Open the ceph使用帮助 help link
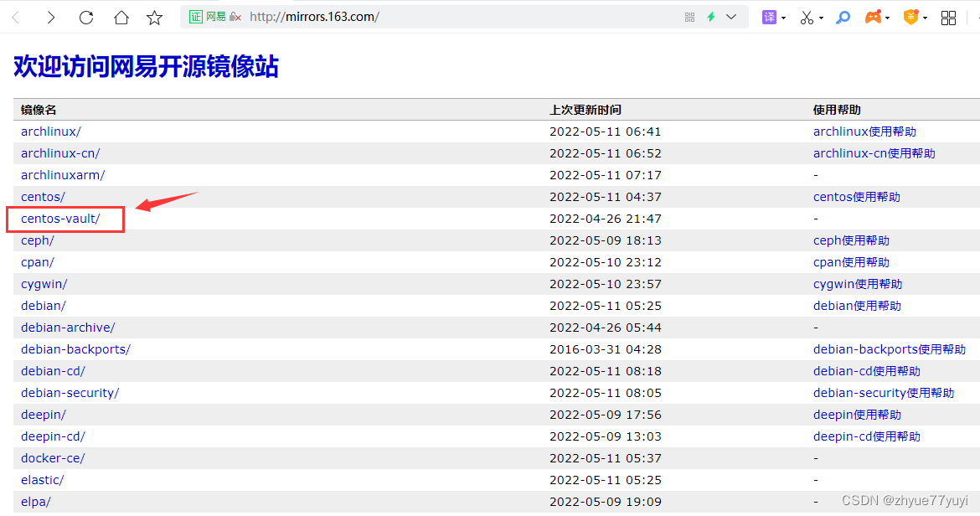 click(851, 240)
